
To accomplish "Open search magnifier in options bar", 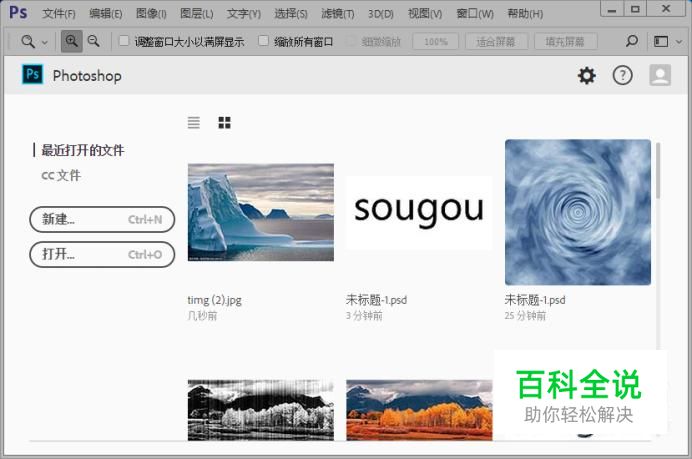I will [632, 41].
